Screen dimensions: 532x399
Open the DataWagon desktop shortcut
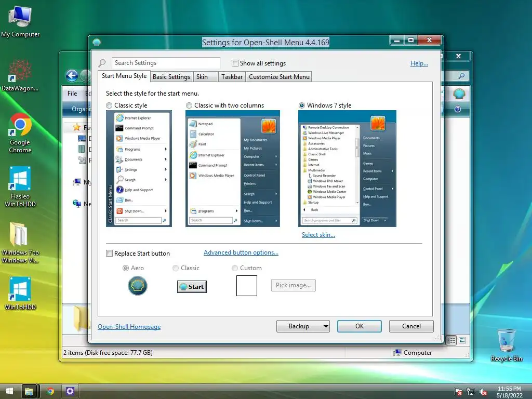20,75
